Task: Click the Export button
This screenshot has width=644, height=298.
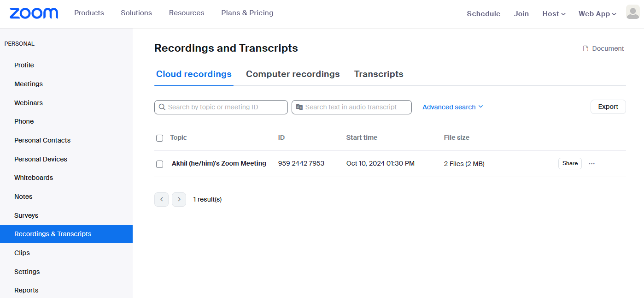Action: click(x=608, y=107)
